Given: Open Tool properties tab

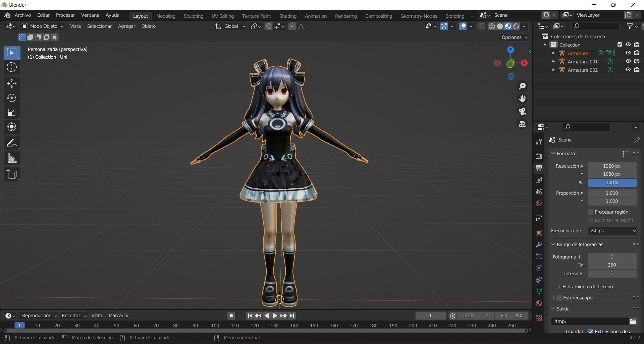Looking at the screenshot, I should (539, 142).
